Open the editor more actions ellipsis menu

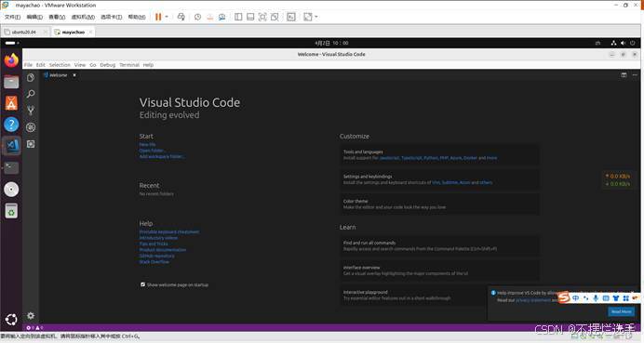(x=635, y=75)
